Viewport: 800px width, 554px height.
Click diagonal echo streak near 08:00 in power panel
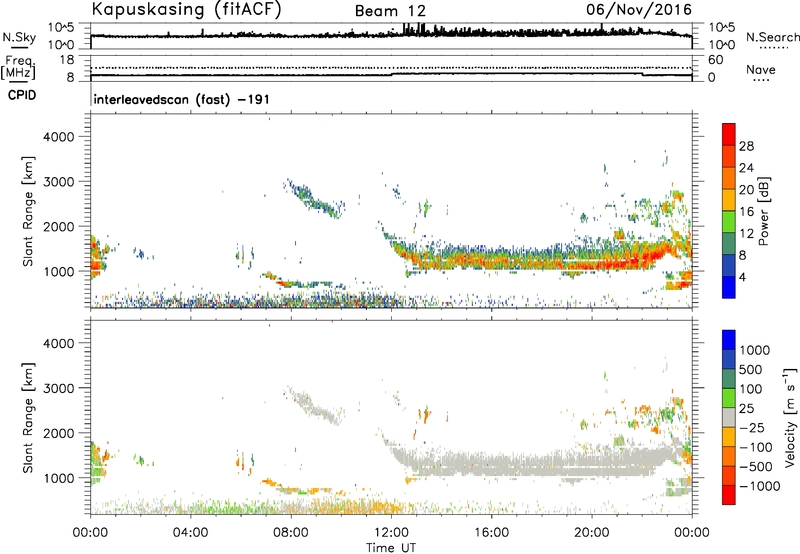tap(314, 199)
